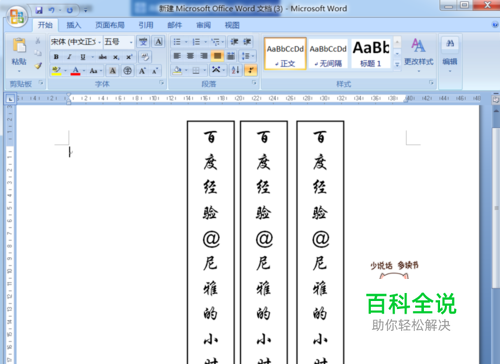
Task: Switch to the 邮件 tab
Action: 175,25
